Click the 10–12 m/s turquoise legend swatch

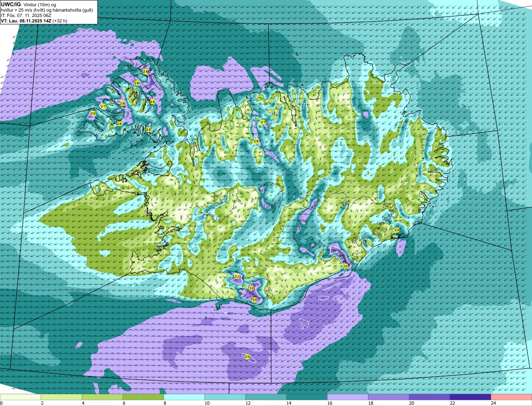click(x=225, y=397)
